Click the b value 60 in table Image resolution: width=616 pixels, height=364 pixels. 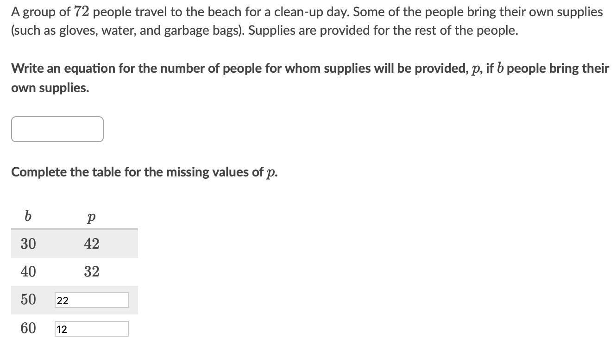pyautogui.click(x=28, y=328)
